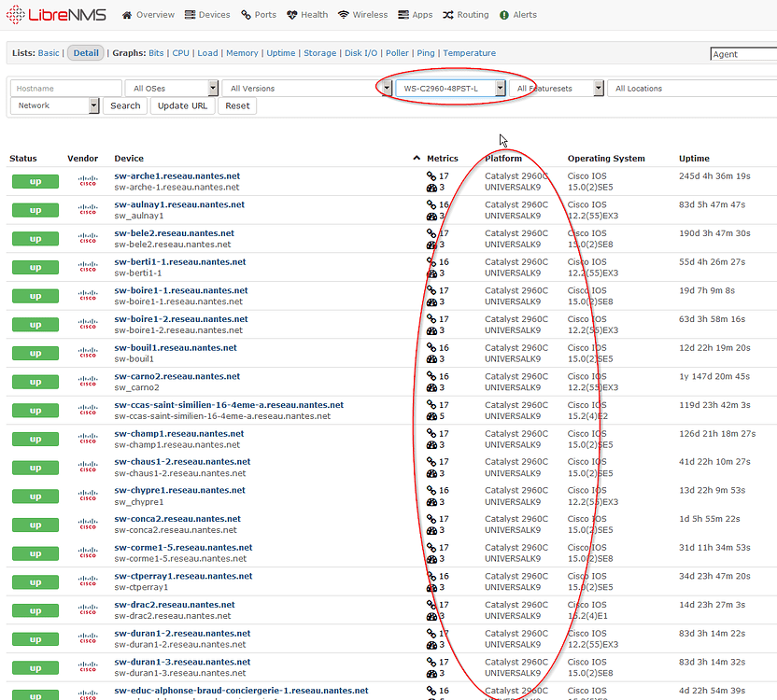Image resolution: width=777 pixels, height=700 pixels.
Task: Open the WS-C2960-48PST-L platform dropdown
Action: (x=500, y=89)
